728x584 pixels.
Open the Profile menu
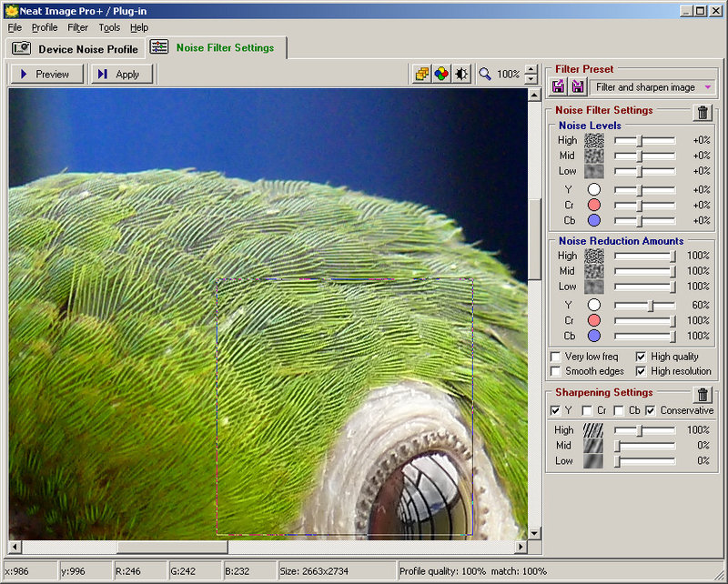(45, 28)
